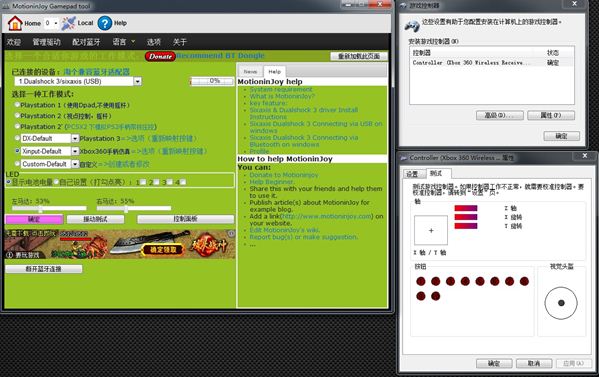
Task: Open the Donate to MotioninJoy link
Action: pos(284,175)
